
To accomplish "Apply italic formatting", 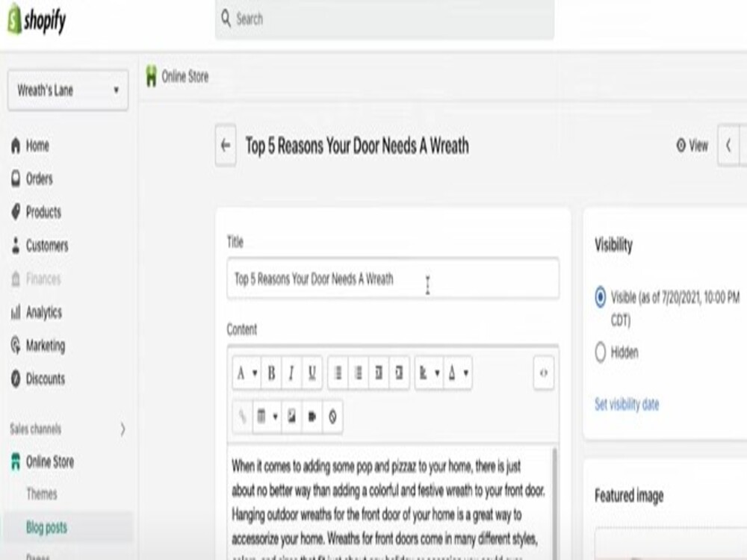I will (290, 374).
